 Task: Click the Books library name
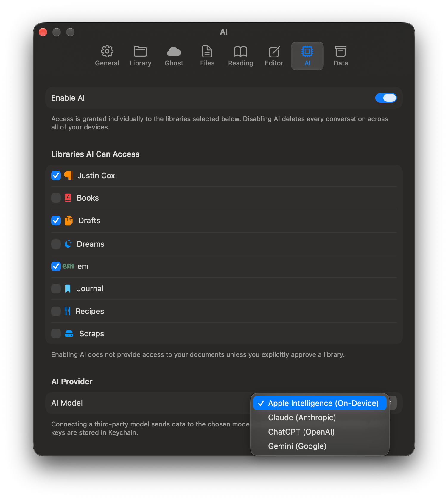[x=88, y=198]
